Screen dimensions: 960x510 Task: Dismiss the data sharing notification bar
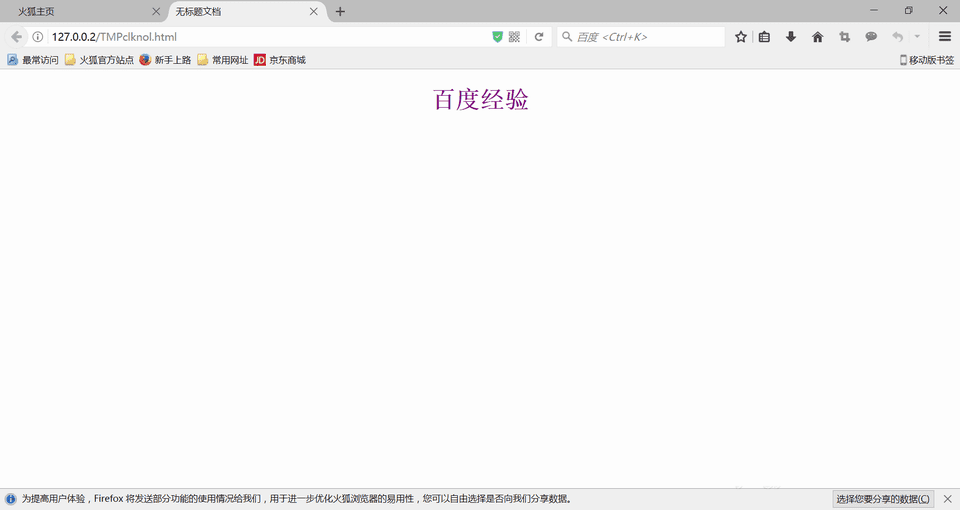pos(948,499)
